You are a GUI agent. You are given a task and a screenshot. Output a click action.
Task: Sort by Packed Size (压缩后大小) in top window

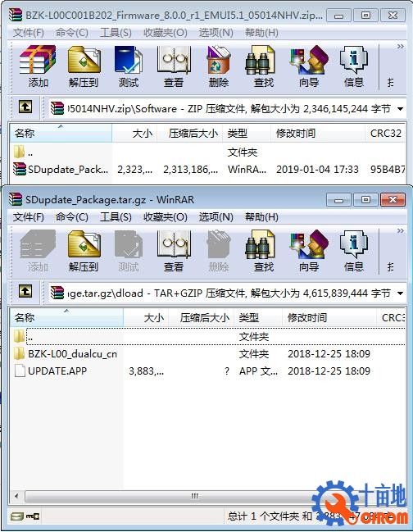point(190,134)
